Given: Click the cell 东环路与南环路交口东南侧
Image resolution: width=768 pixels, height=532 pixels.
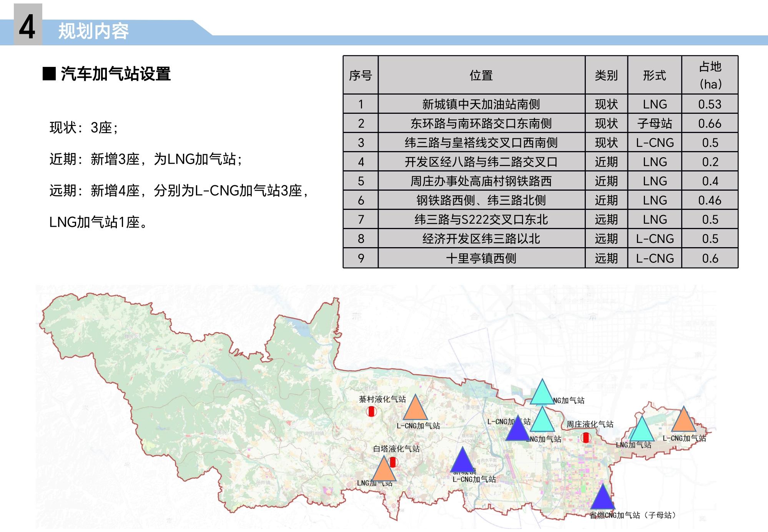Looking at the screenshot, I should pos(481,123).
